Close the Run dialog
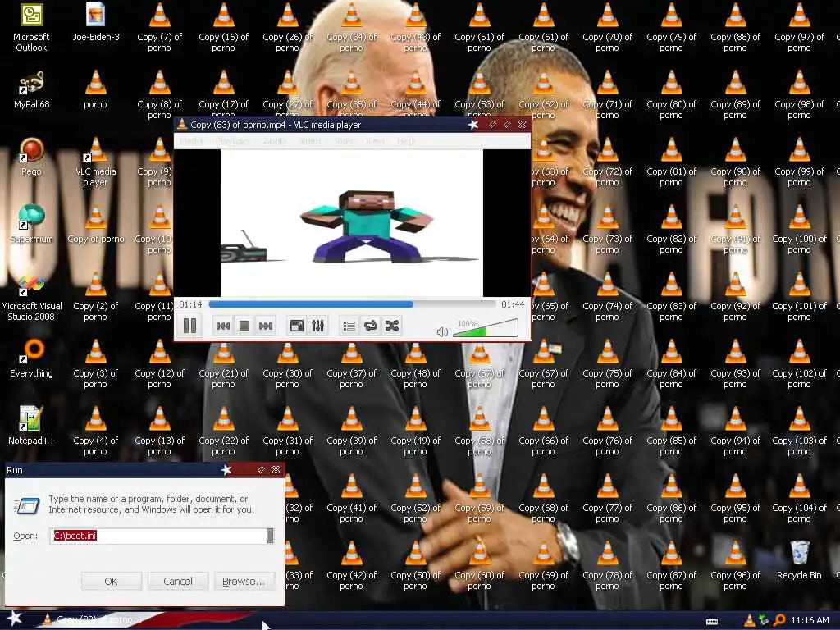 point(276,470)
